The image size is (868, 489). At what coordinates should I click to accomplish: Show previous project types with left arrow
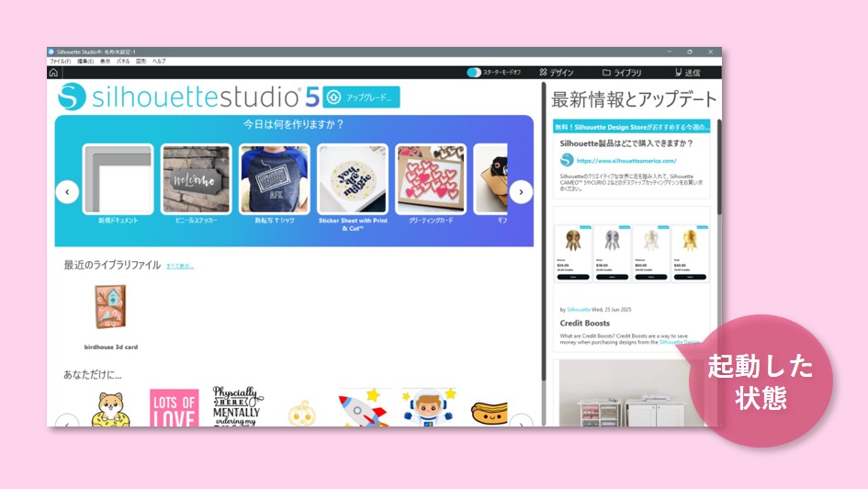[x=68, y=192]
